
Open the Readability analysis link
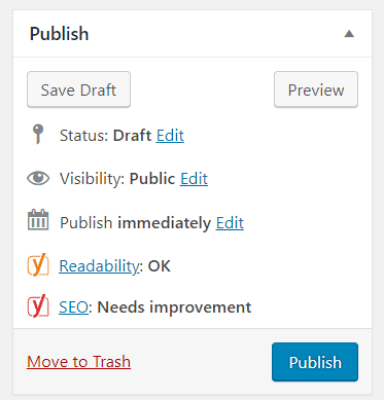point(99,266)
